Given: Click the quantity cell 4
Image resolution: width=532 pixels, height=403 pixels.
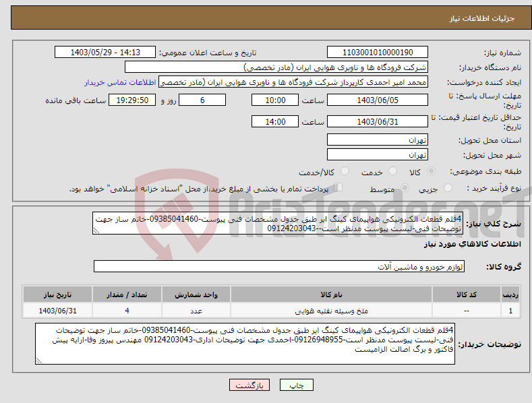Looking at the screenshot, I should [x=127, y=311].
